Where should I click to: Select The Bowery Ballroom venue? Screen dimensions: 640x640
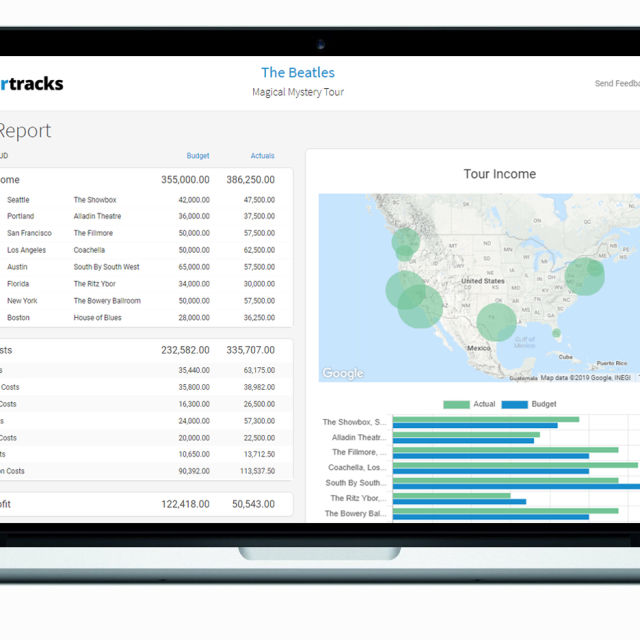point(107,301)
